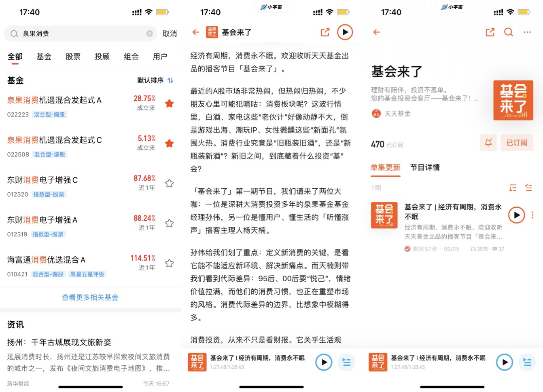Screen dimensions: 543x392
Task: Unfavorite 泉果消费机遇混合发起式C star
Action: [170, 143]
